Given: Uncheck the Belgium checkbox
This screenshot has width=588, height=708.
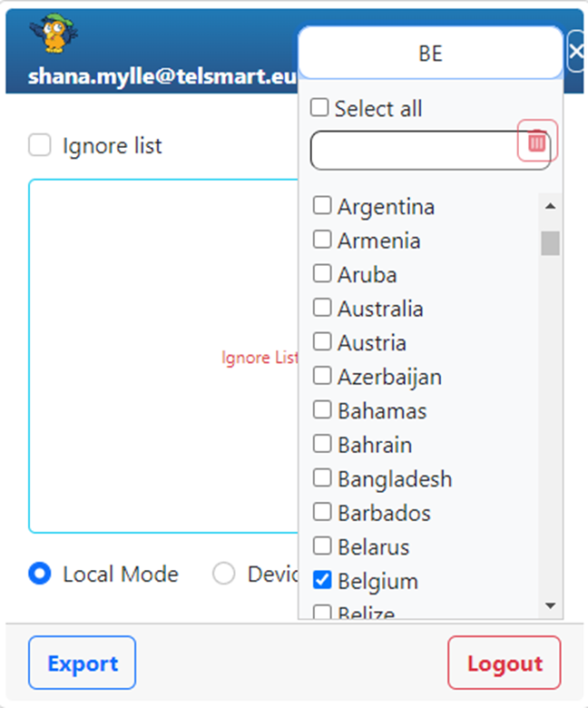Looking at the screenshot, I should pos(322,579).
